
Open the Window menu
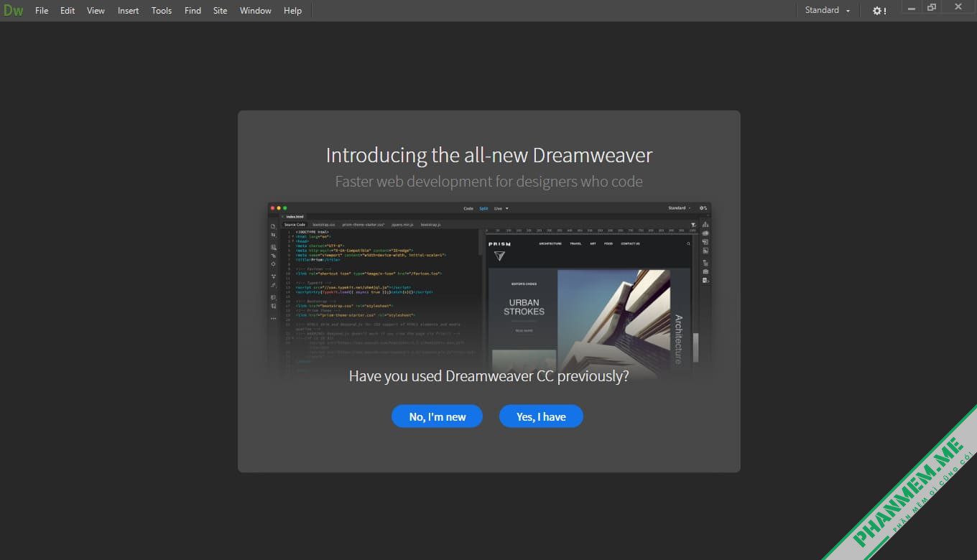[x=256, y=11]
